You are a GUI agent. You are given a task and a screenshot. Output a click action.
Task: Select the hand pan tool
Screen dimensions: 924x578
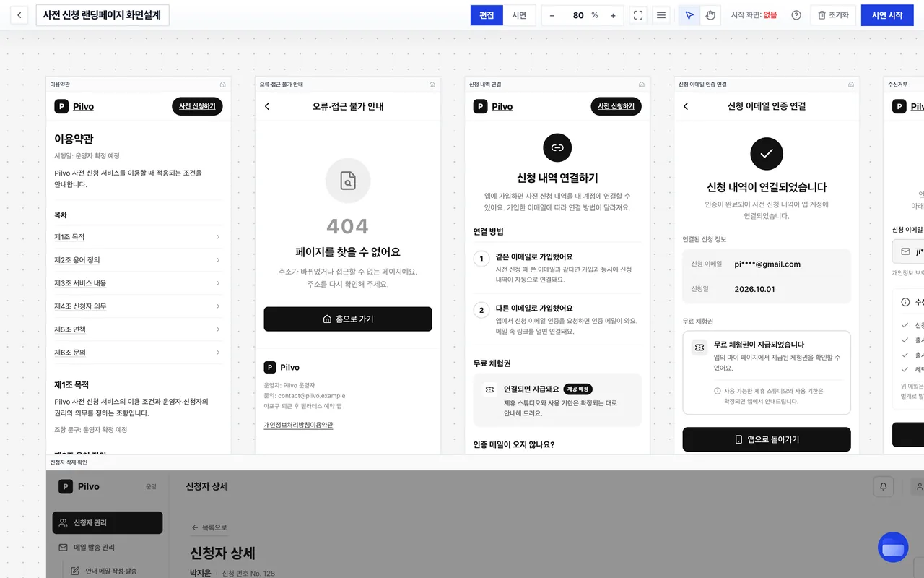pyautogui.click(x=710, y=15)
